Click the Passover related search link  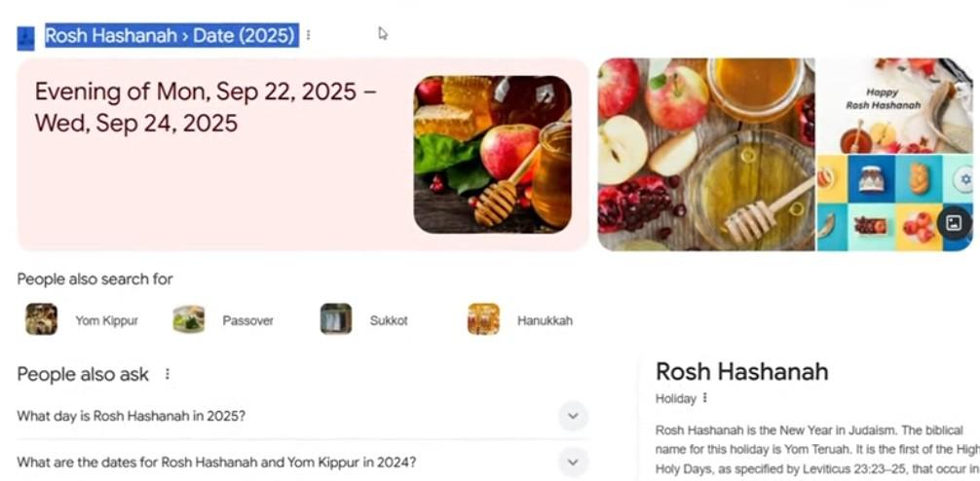pos(248,321)
